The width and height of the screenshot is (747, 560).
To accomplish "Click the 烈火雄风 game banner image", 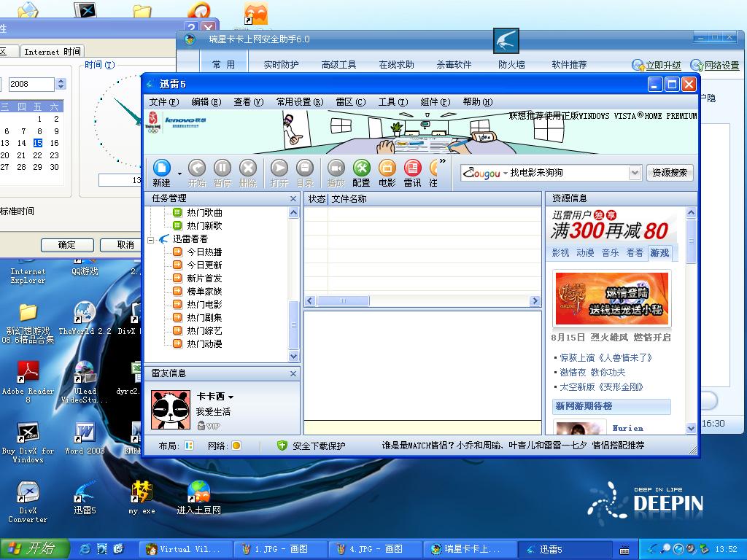I will pos(612,298).
